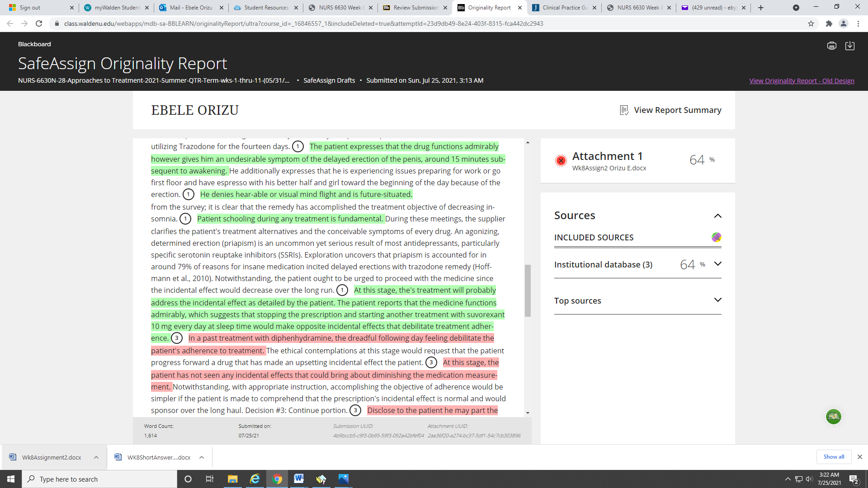This screenshot has width=868, height=488.
Task: Switch to the myWalden Student tab
Action: pos(117,8)
